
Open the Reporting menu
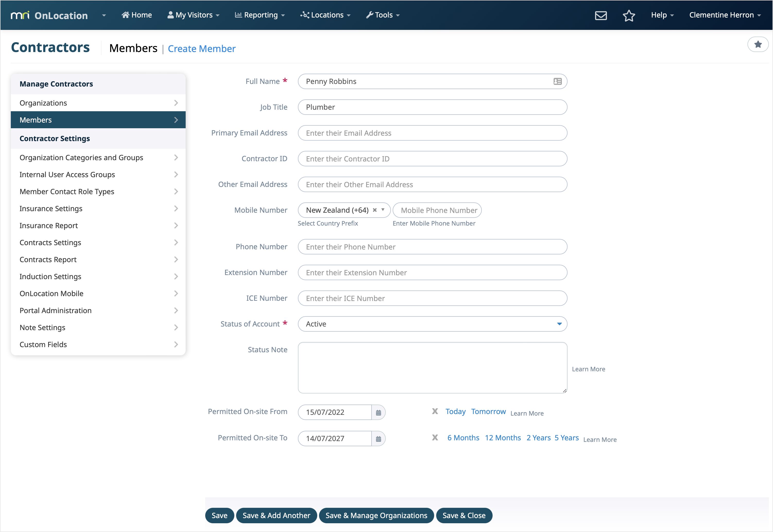pos(260,15)
